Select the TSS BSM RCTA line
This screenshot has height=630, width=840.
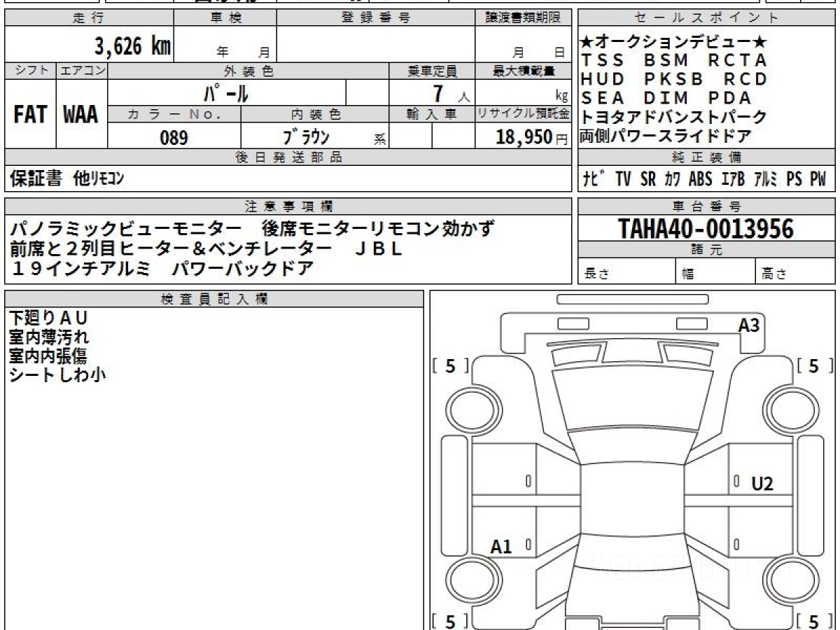[x=674, y=60]
